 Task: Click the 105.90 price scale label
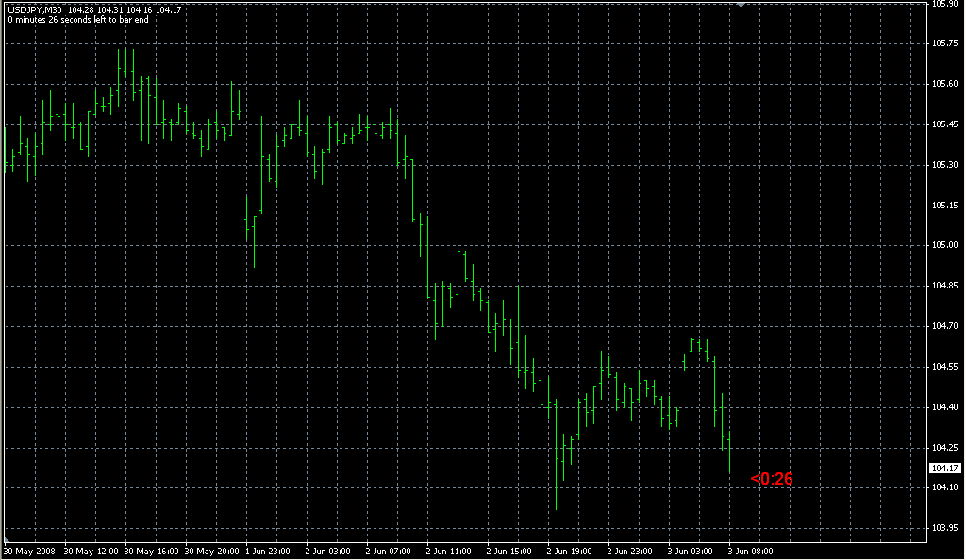pyautogui.click(x=944, y=4)
